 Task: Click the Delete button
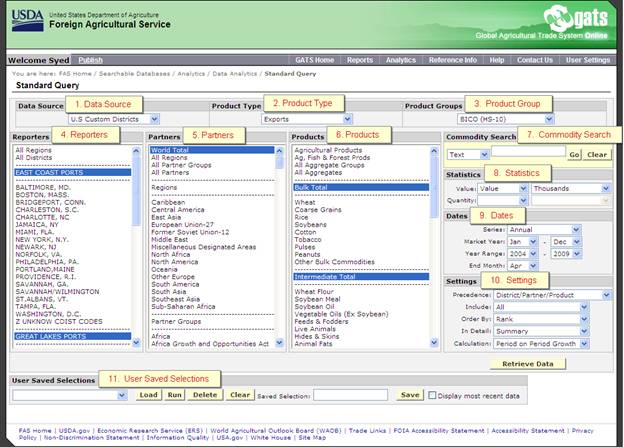pos(205,395)
